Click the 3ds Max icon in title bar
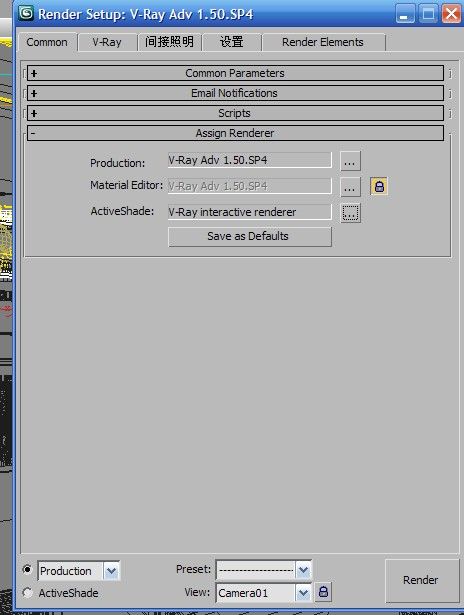The width and height of the screenshot is (464, 615). (x=26, y=13)
